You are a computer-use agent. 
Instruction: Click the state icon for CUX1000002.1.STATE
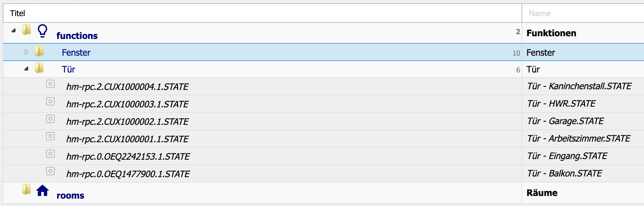pyautogui.click(x=50, y=119)
